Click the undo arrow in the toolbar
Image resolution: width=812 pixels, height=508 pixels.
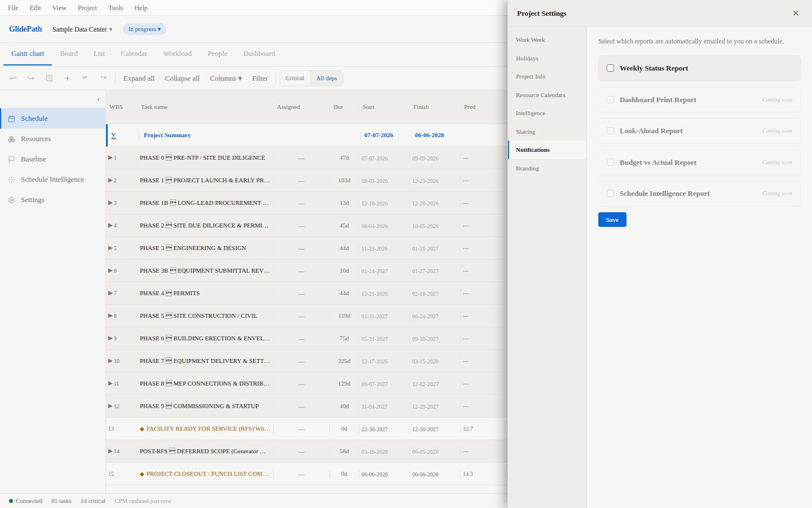[x=13, y=78]
